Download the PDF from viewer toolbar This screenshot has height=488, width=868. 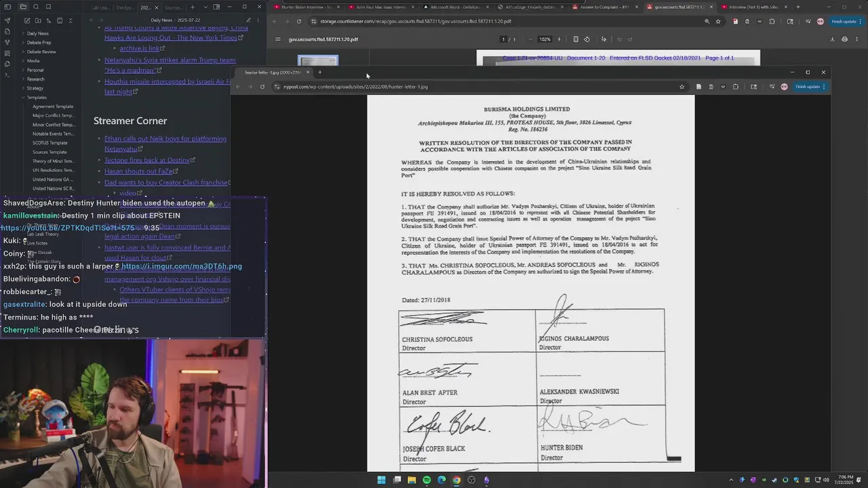click(x=832, y=39)
